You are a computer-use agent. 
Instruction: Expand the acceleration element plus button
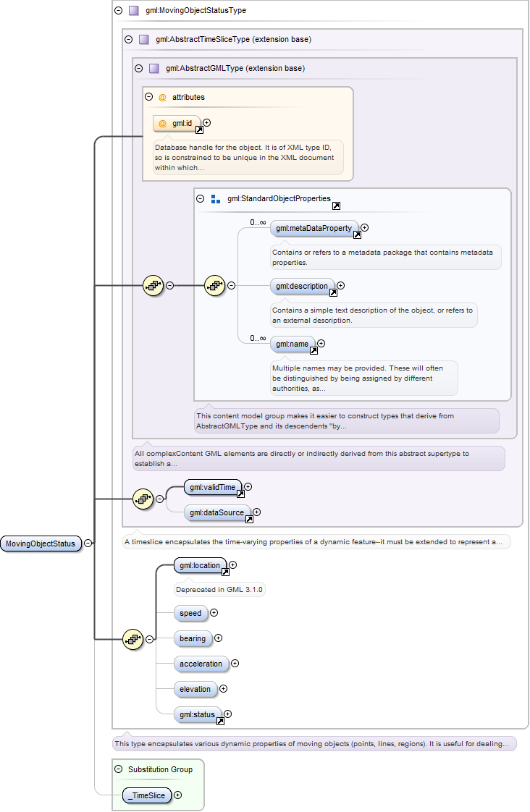coord(235,664)
